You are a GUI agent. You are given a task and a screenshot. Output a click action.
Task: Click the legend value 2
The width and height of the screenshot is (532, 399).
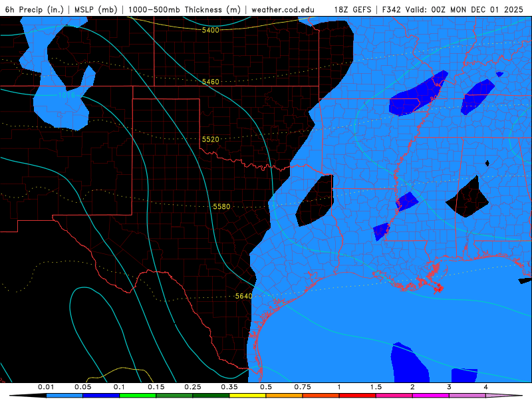point(412,387)
